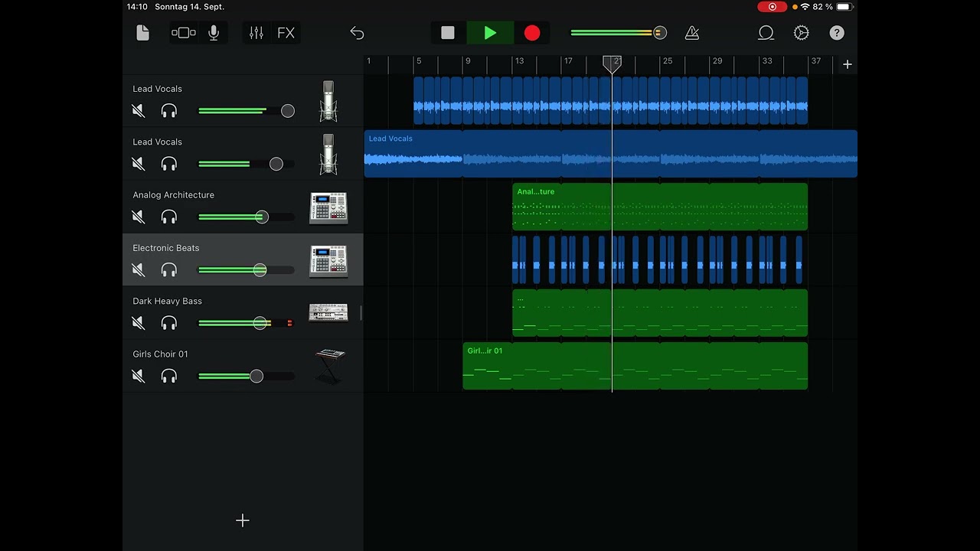Select the long Lead Vocals audio region
980x551 pixels.
coord(610,154)
